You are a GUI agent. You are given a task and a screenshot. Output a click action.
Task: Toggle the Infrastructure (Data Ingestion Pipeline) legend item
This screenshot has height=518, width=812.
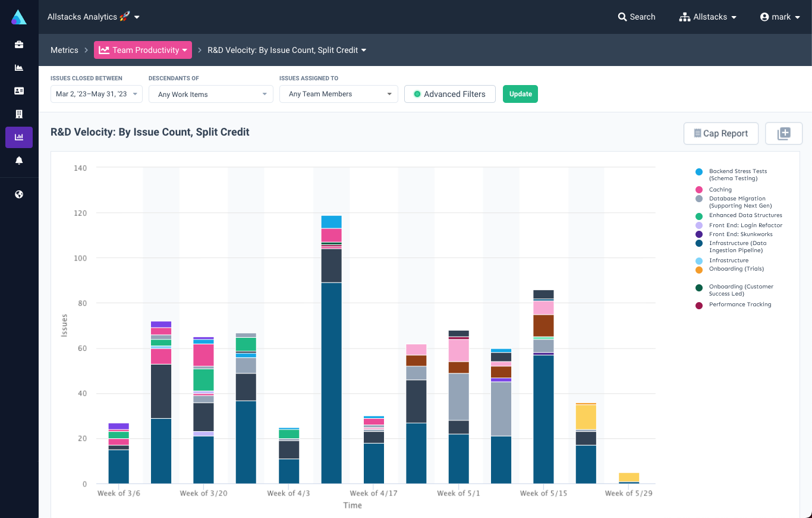coord(737,246)
